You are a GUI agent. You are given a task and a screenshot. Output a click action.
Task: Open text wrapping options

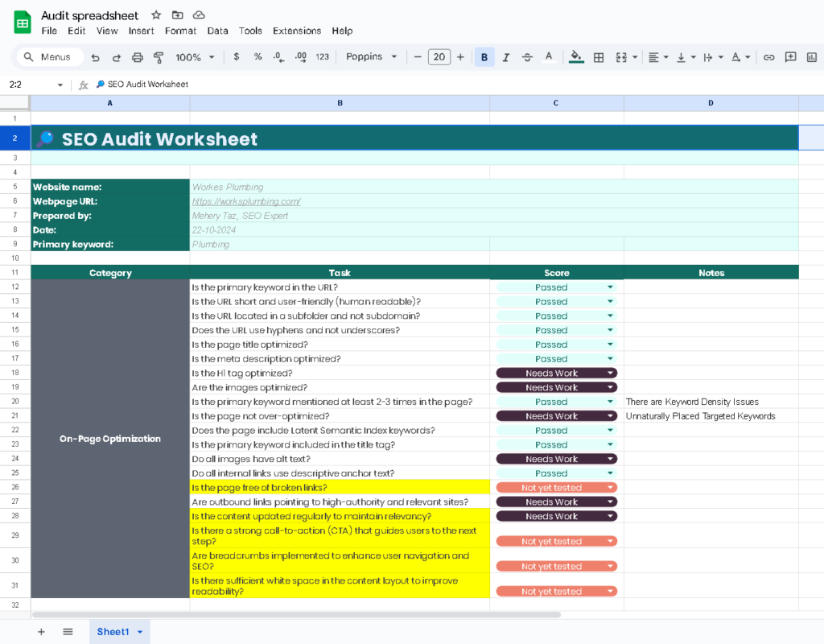713,57
